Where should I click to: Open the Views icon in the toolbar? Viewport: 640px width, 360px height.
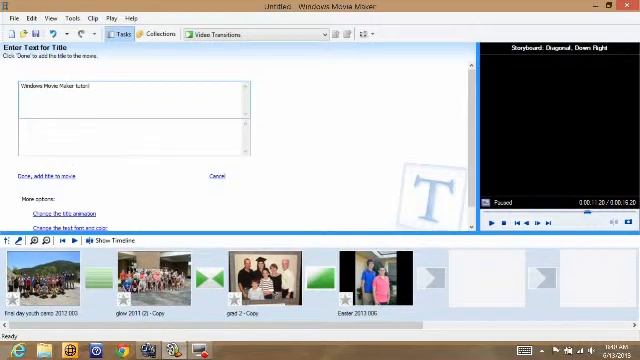pos(363,34)
